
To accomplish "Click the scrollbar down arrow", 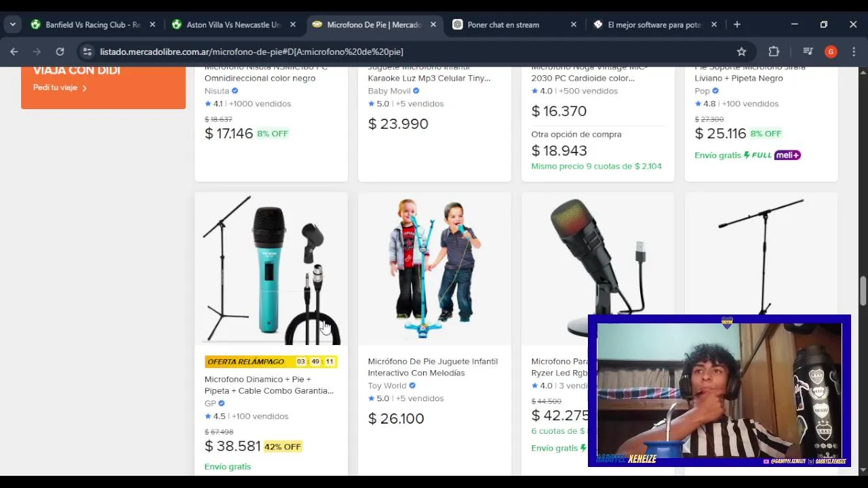I will pyautogui.click(x=863, y=469).
